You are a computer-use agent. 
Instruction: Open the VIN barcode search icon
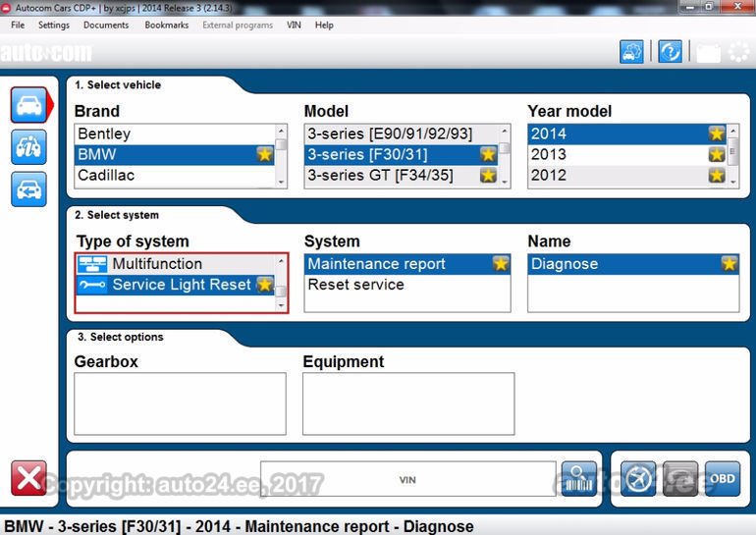click(x=578, y=479)
